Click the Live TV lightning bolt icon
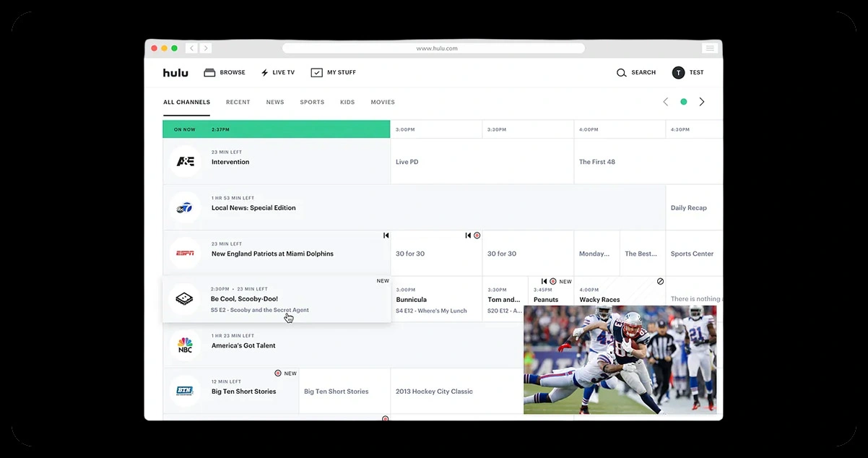This screenshot has height=458, width=868. [265, 72]
